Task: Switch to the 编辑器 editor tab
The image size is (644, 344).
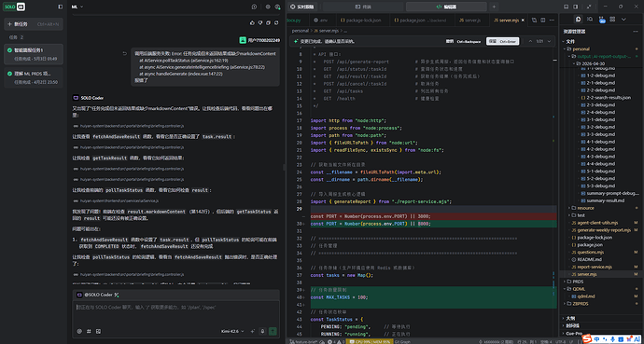Action: click(446, 7)
